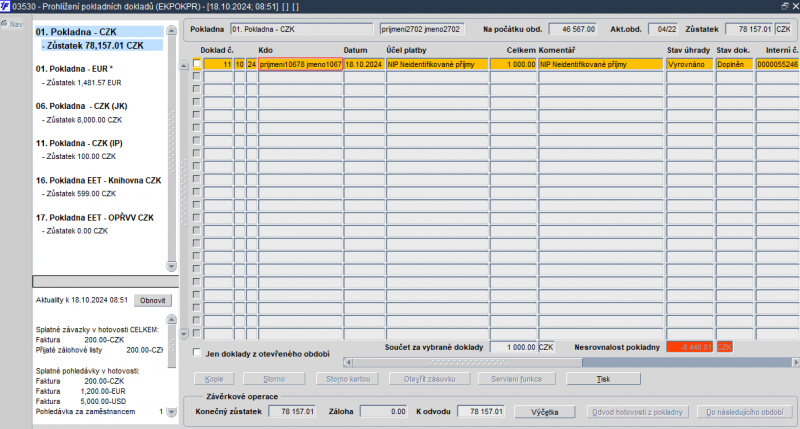Click red Nesrovnalost pokladny value -8 440.01

coord(690,347)
